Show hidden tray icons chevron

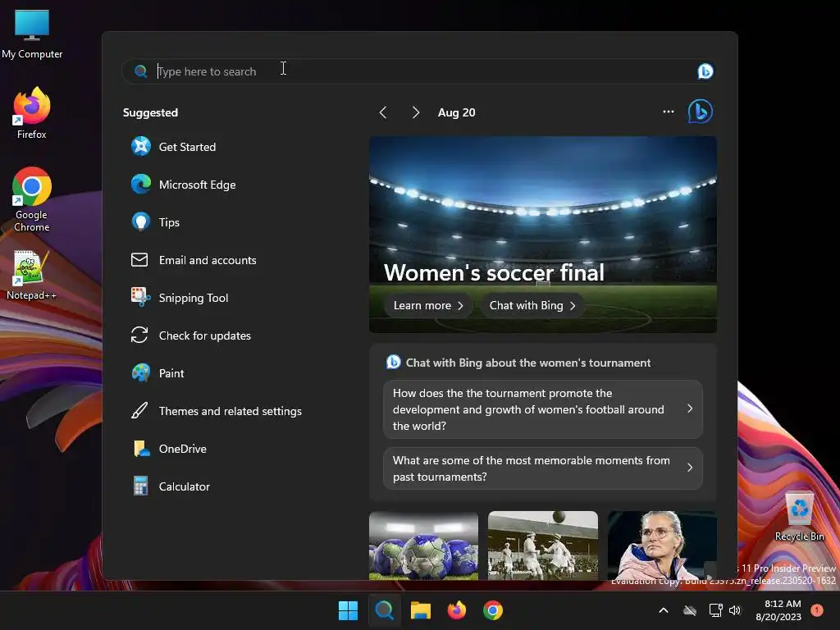pyautogui.click(x=663, y=610)
